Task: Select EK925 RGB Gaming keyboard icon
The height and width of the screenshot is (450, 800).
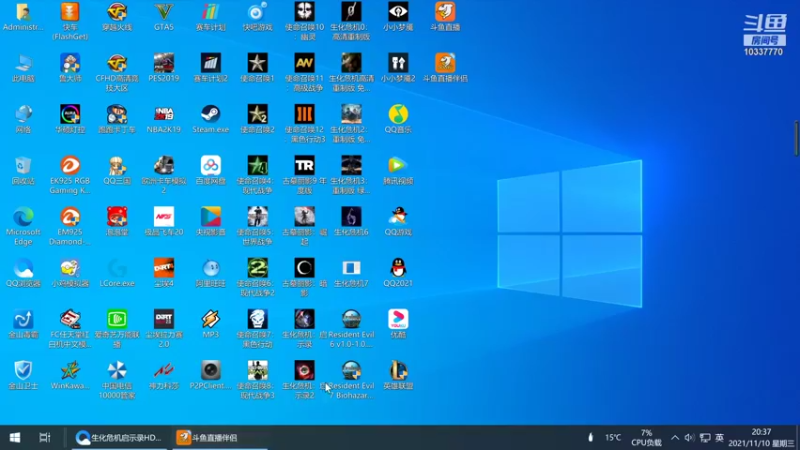Action: click(x=70, y=175)
